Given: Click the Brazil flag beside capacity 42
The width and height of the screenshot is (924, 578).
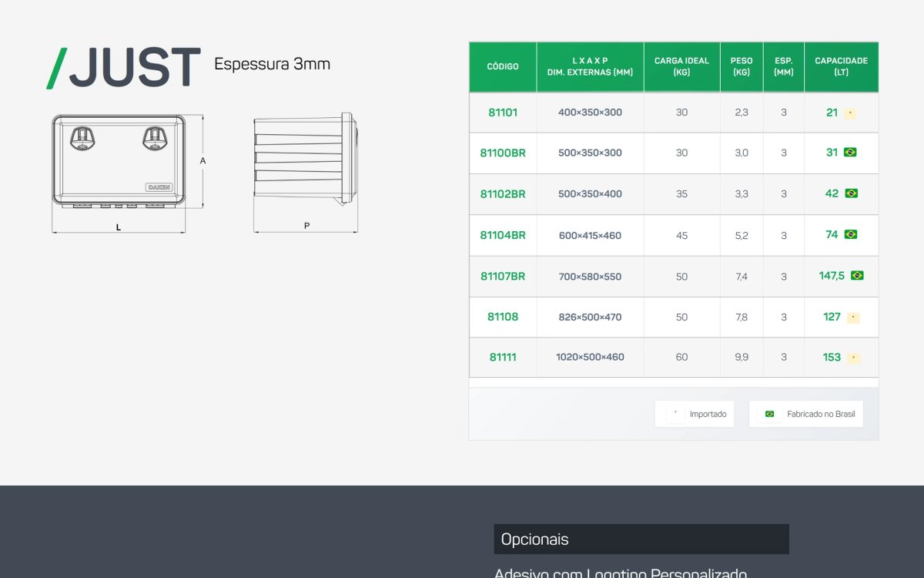Looking at the screenshot, I should (x=851, y=193).
